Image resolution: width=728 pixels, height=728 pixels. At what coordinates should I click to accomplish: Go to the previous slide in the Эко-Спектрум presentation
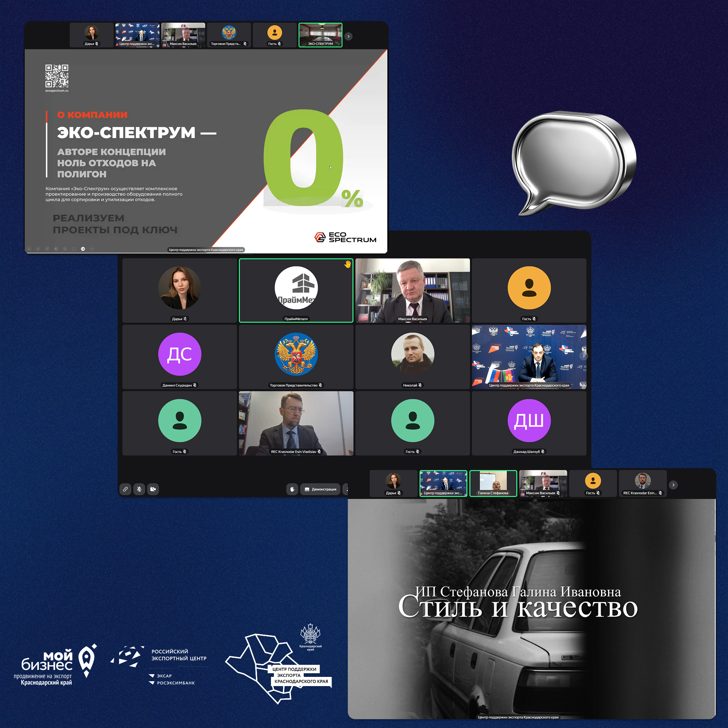(29, 249)
